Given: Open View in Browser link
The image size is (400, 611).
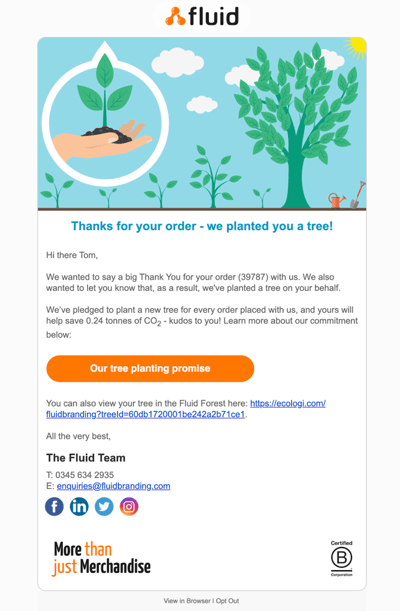Looking at the screenshot, I should [x=187, y=601].
